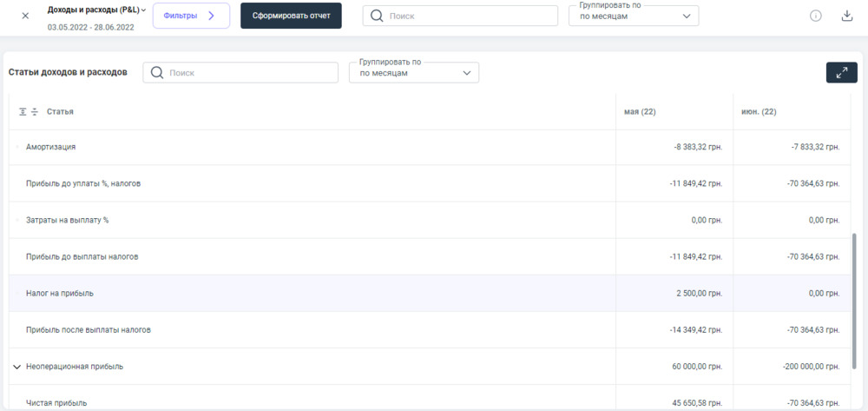Click the мая (22) column header
868x411 pixels.
(640, 112)
